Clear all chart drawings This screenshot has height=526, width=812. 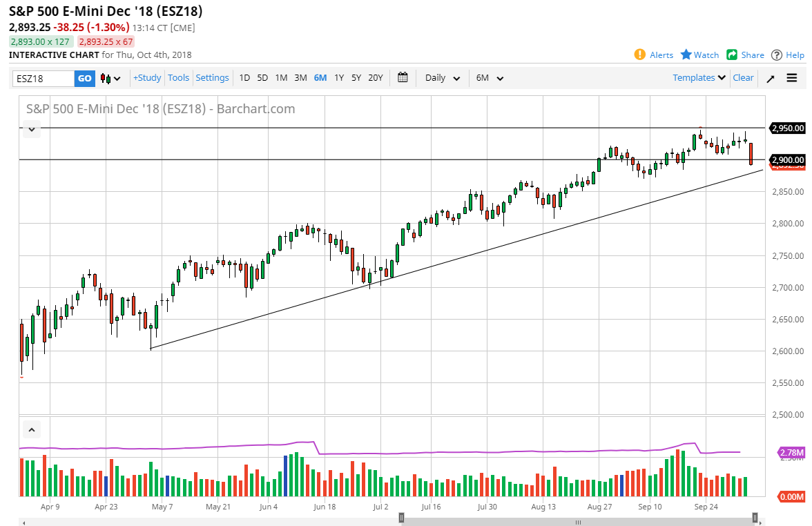(x=743, y=78)
